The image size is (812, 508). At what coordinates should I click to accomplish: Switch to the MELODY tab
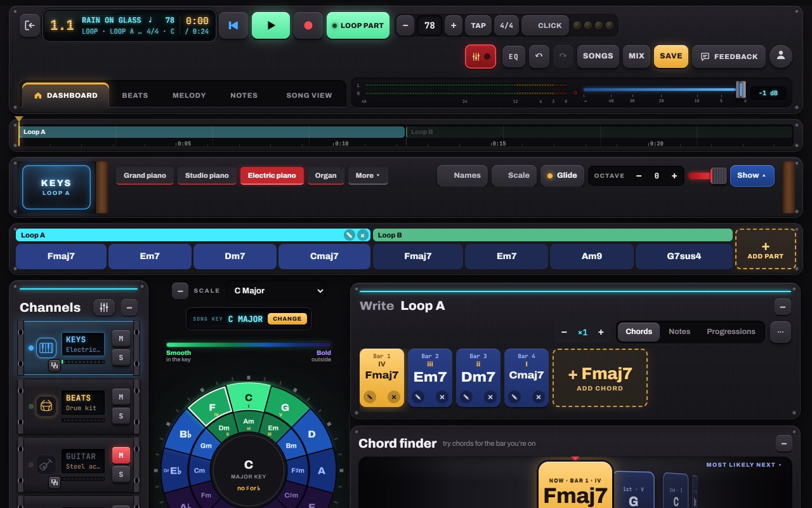click(189, 95)
